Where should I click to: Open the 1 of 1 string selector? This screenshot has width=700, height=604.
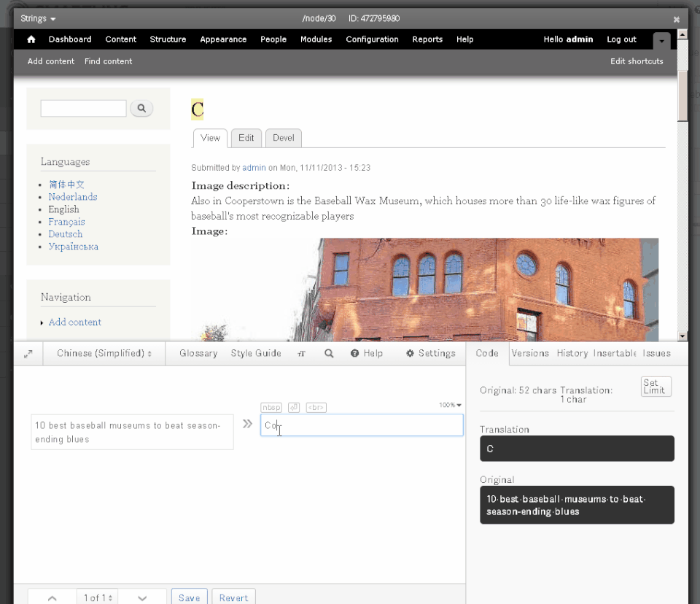click(97, 597)
